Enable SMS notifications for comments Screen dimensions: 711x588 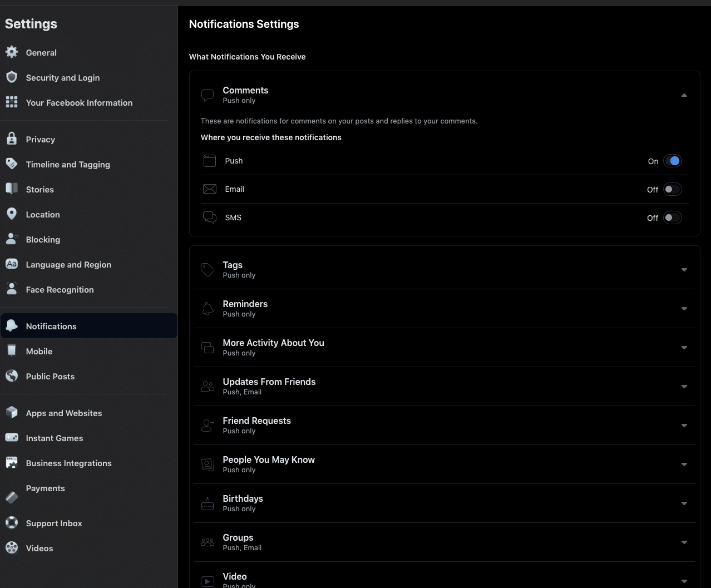tap(672, 218)
